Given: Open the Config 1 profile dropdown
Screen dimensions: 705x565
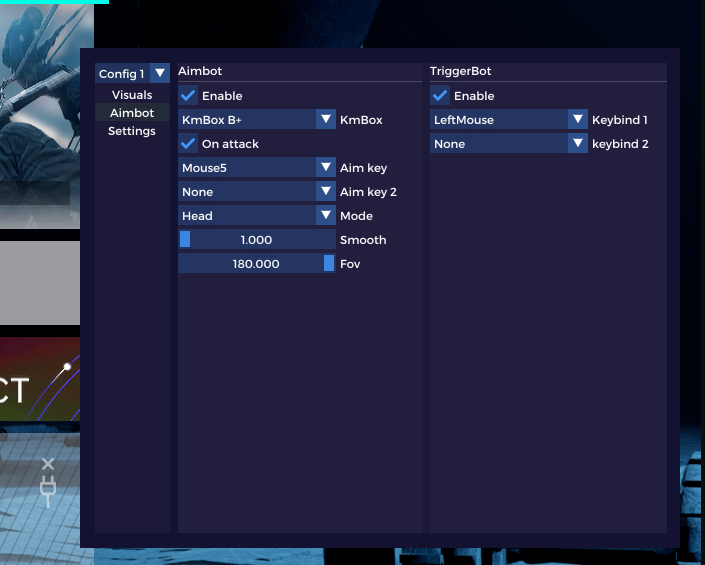Looking at the screenshot, I should point(132,73).
